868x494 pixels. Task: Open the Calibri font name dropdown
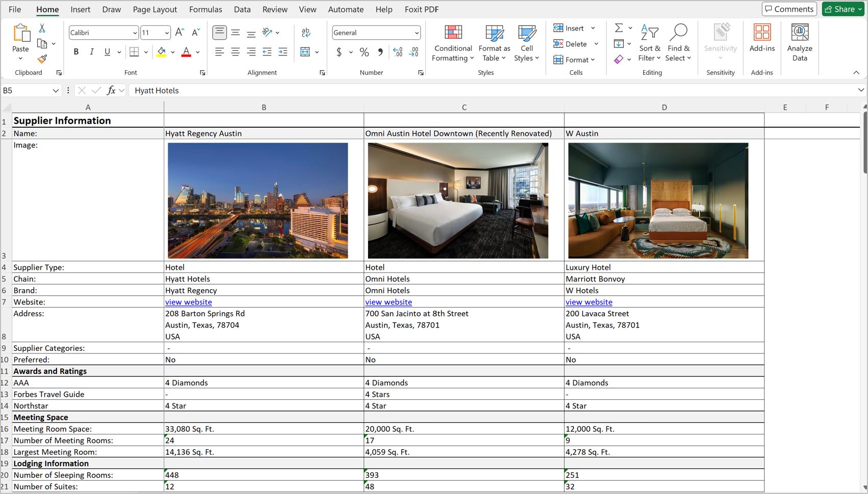pos(135,33)
